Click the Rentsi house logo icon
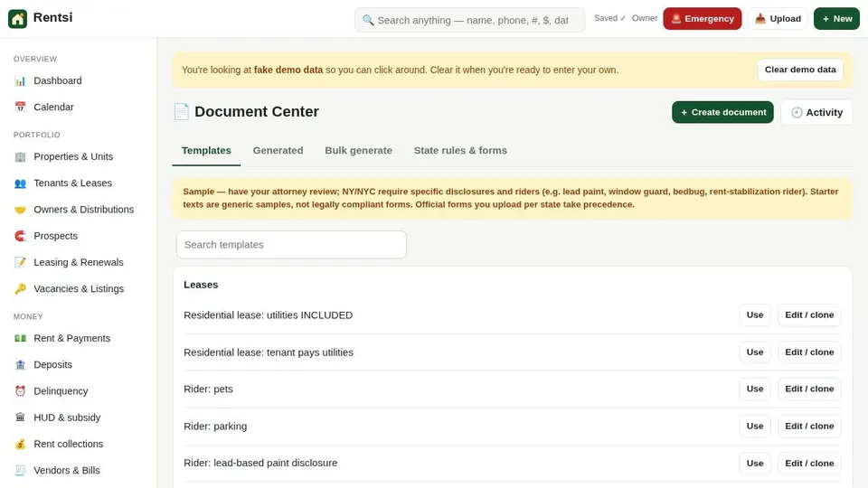Viewport: 868px width, 488px height. click(18, 19)
